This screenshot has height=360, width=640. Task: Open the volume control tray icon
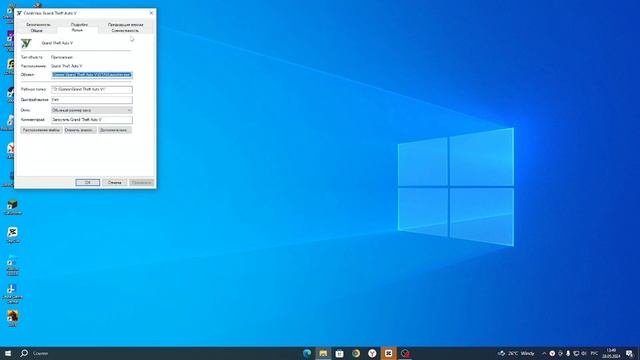pos(584,353)
